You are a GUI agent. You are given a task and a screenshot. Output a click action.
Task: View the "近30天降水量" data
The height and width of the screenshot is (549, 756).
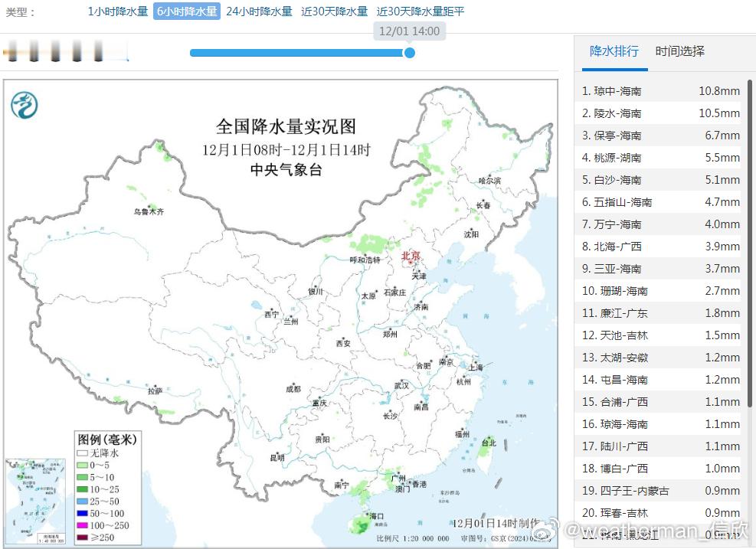(334, 11)
